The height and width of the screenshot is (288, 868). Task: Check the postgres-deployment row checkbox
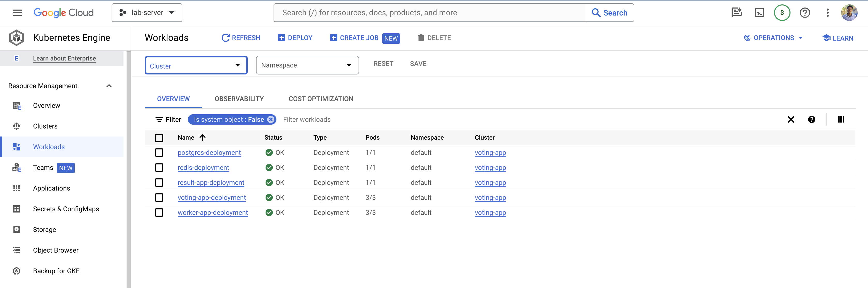159,153
